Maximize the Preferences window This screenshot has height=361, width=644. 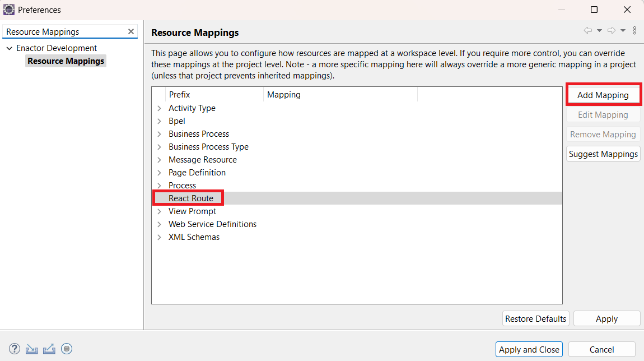594,10
